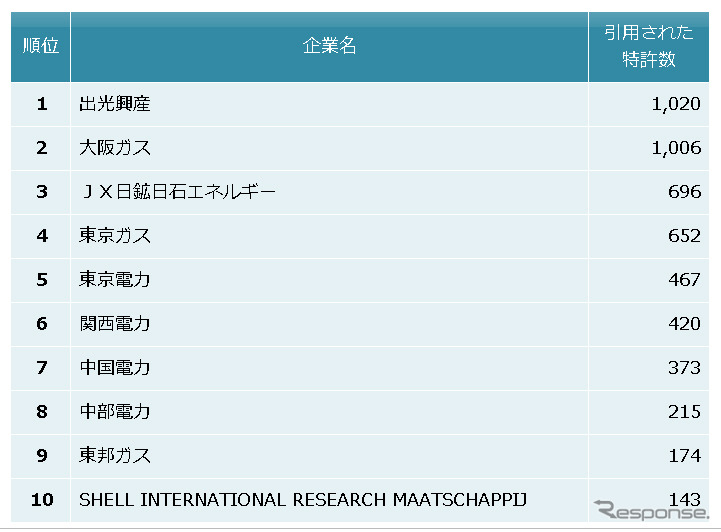This screenshot has width=721, height=532.
Task: Select the company name JX日鉱日石エネルギー
Action: tap(178, 192)
